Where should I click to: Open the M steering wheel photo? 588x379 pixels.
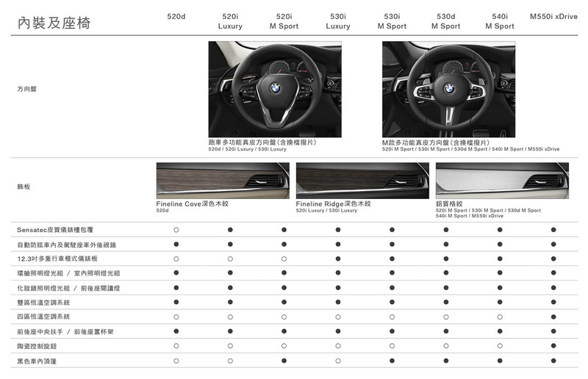[x=448, y=89]
